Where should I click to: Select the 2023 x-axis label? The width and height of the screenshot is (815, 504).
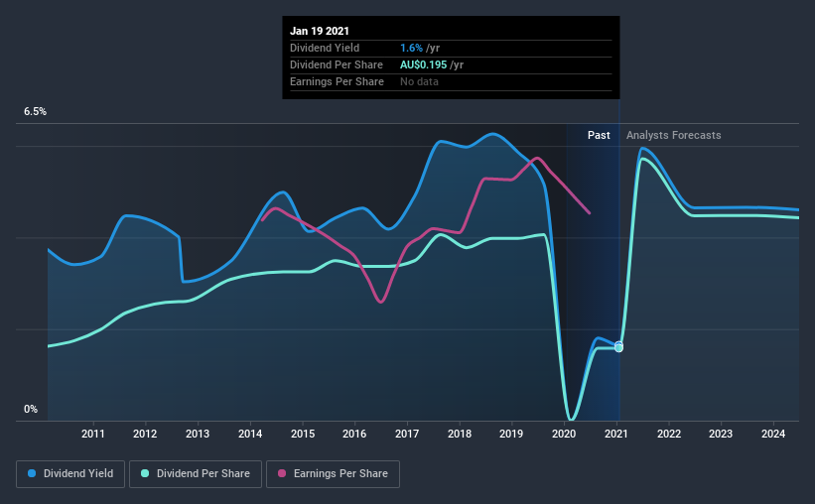click(721, 434)
